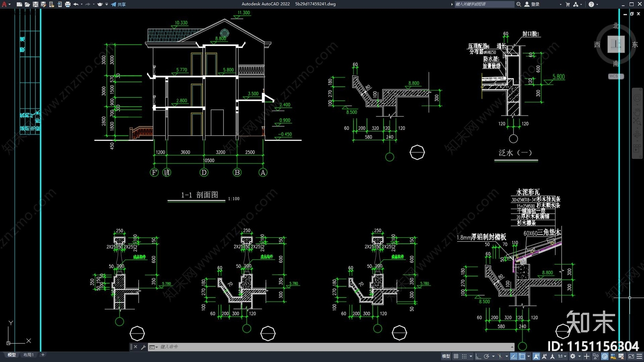Click the ViewCube 西 west direction
The height and width of the screenshot is (362, 644).
pos(597,44)
